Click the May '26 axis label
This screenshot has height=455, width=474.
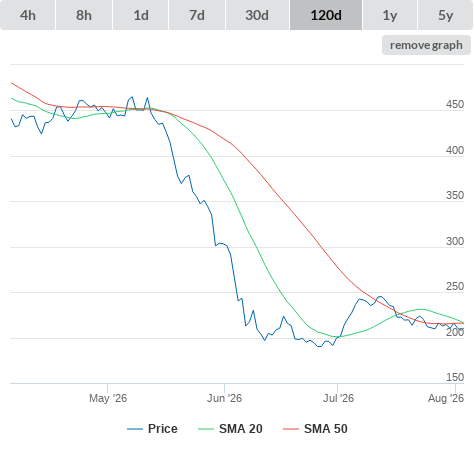tap(108, 398)
